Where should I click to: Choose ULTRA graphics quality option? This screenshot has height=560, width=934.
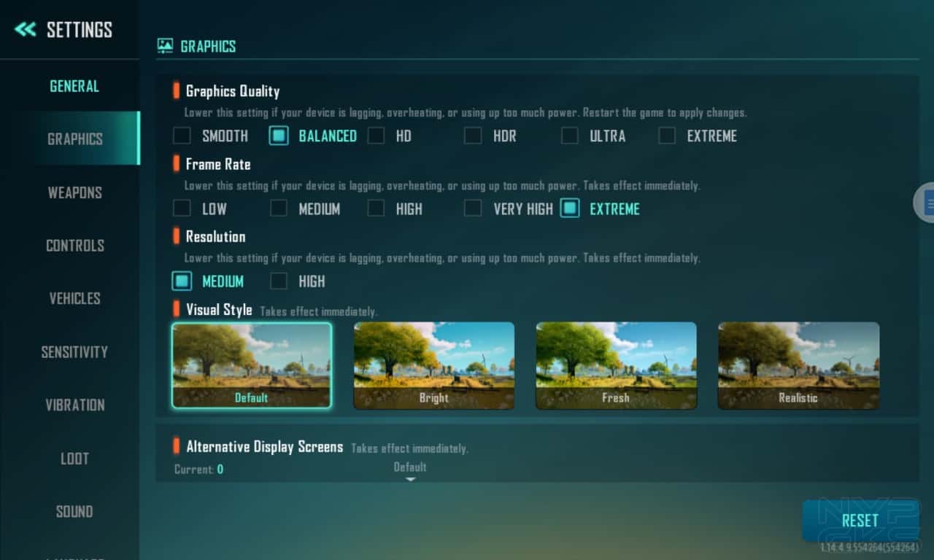[570, 136]
